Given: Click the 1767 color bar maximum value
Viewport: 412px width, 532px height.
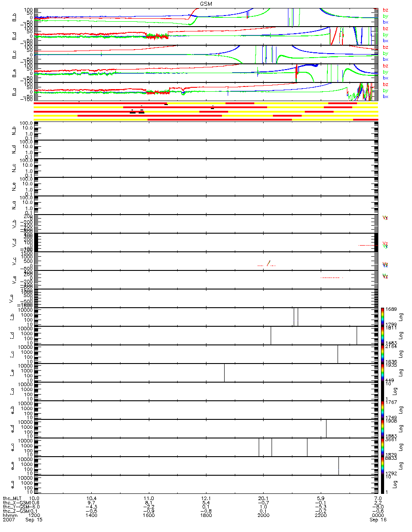Looking at the screenshot, I should click(391, 402).
